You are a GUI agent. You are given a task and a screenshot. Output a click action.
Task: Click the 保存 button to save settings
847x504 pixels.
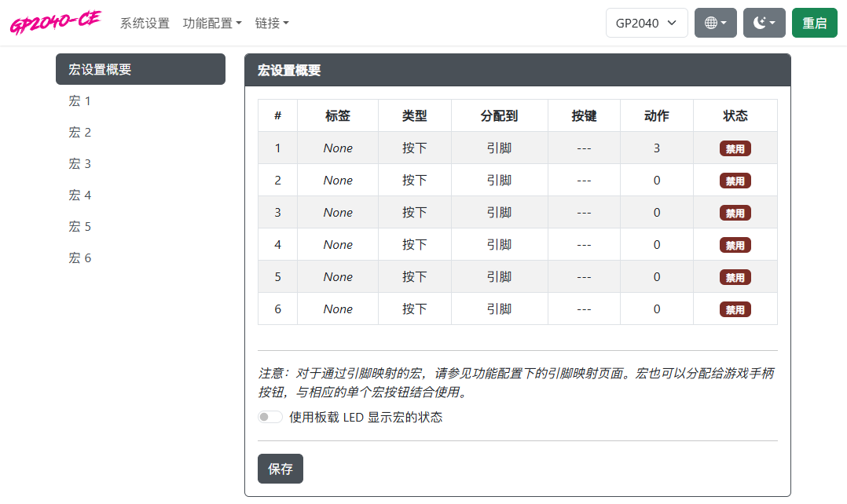(280, 469)
